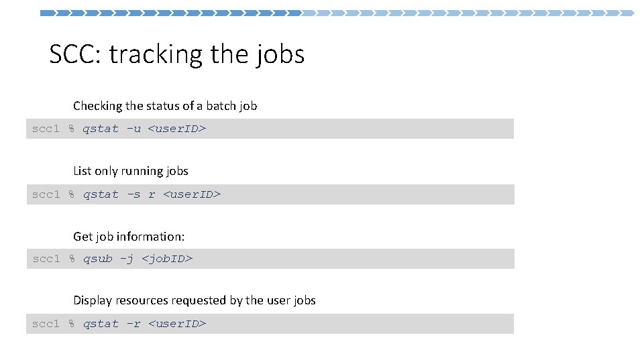The width and height of the screenshot is (644, 362).
Task: Click "<userID>" in the running jobs command
Action: click(192, 194)
